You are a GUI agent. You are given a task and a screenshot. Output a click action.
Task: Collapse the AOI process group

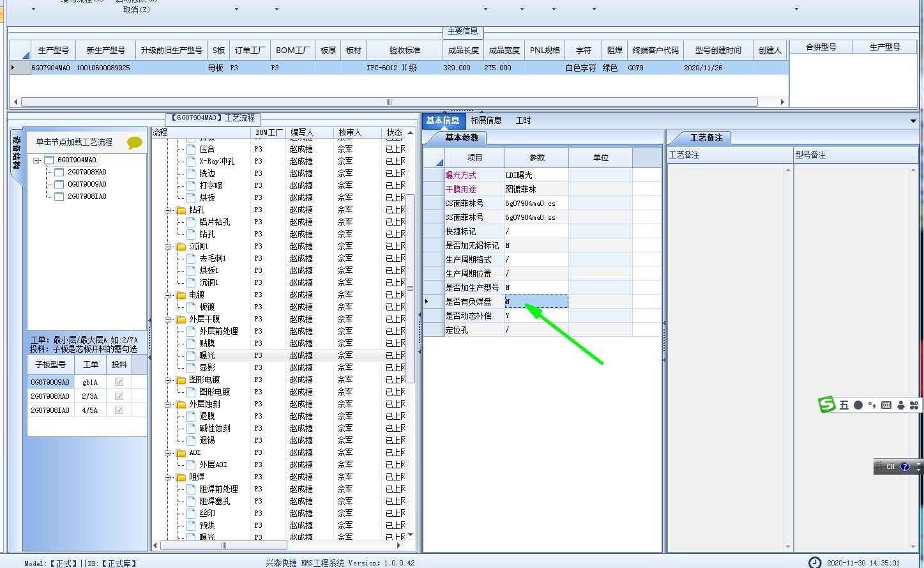168,453
